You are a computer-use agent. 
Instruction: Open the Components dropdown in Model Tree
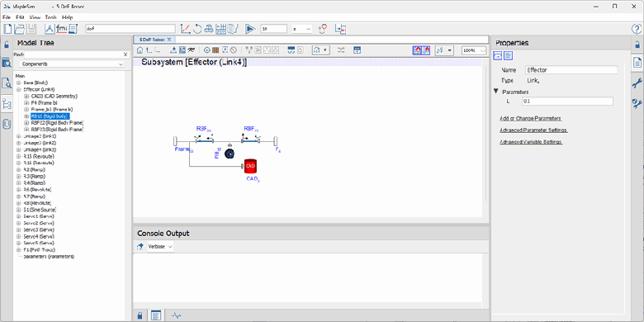72,64
